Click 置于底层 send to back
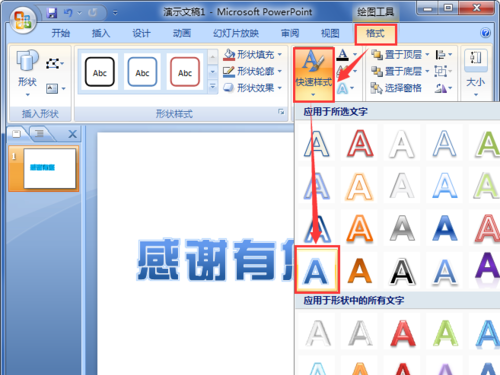500x375 pixels. point(400,71)
